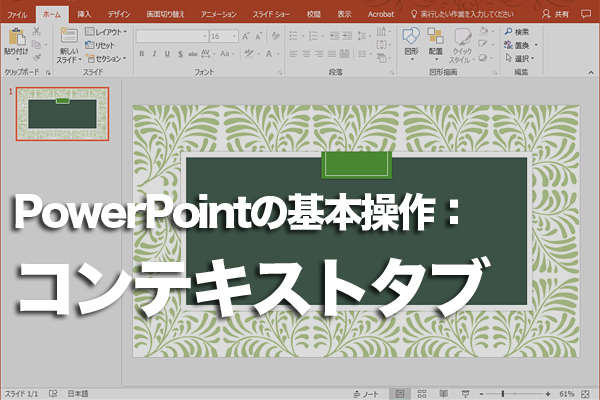Select slide 1 thumbnail in slide panel
The height and width of the screenshot is (400, 600).
pos(62,114)
